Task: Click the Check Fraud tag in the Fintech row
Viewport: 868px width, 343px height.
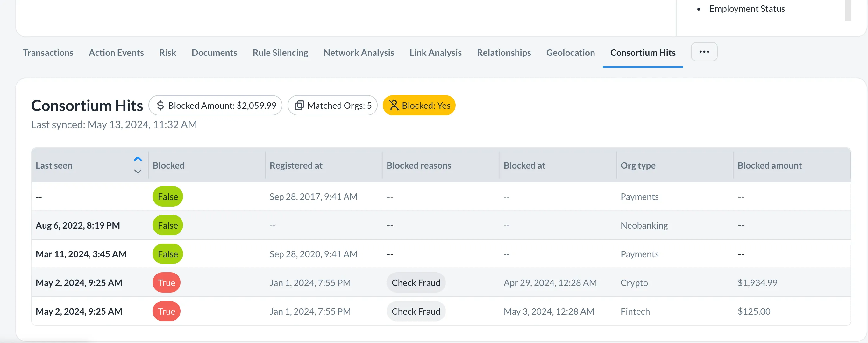Action: (416, 311)
